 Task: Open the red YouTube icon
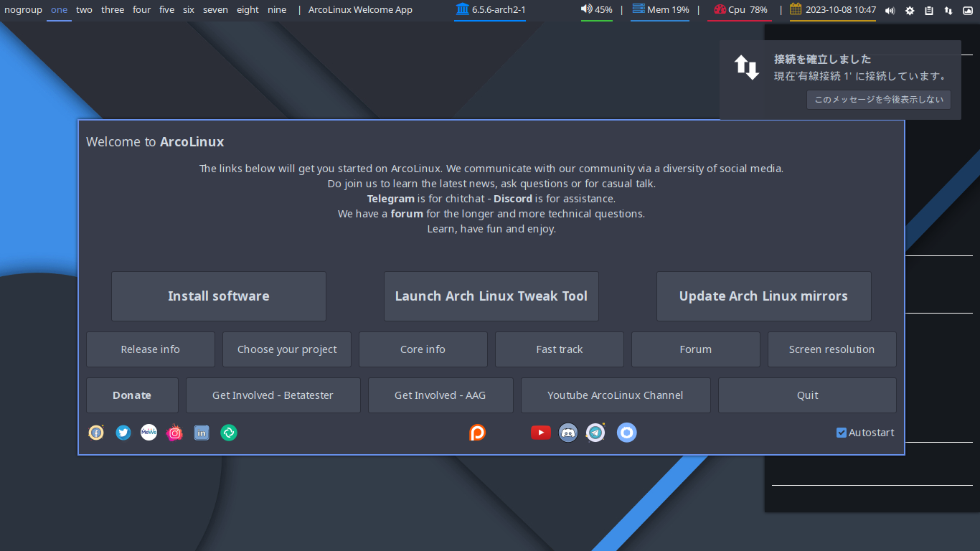(541, 433)
